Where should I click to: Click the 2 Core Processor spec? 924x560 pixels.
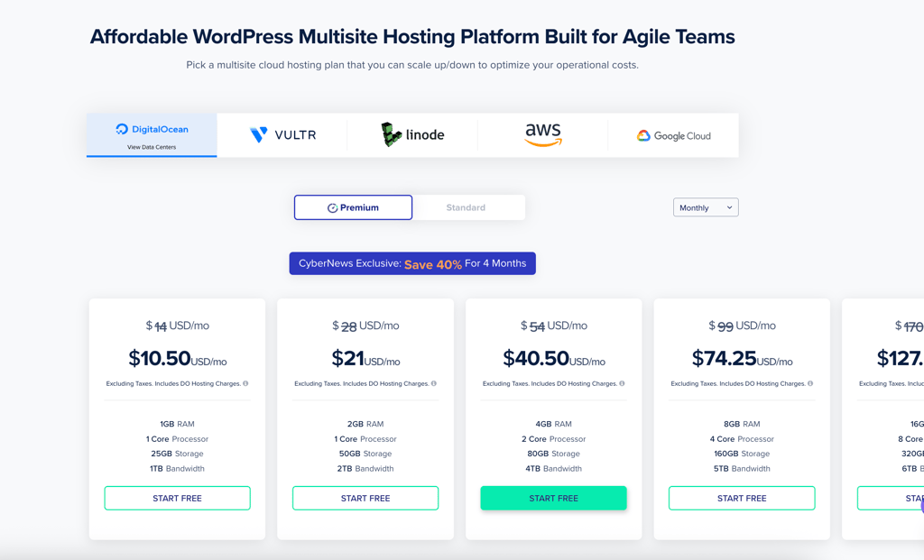pyautogui.click(x=553, y=439)
